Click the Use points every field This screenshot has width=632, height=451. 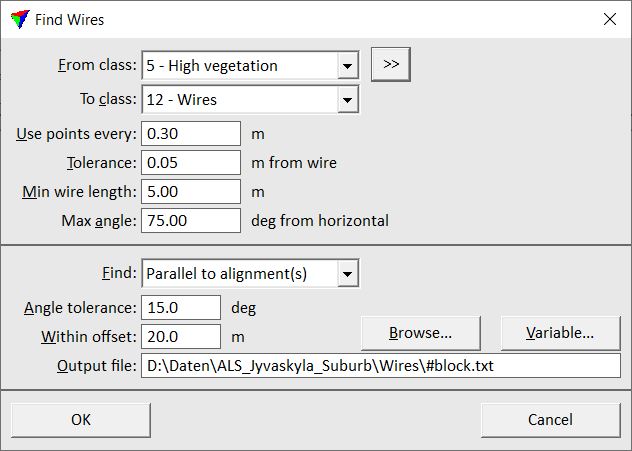coord(191,133)
